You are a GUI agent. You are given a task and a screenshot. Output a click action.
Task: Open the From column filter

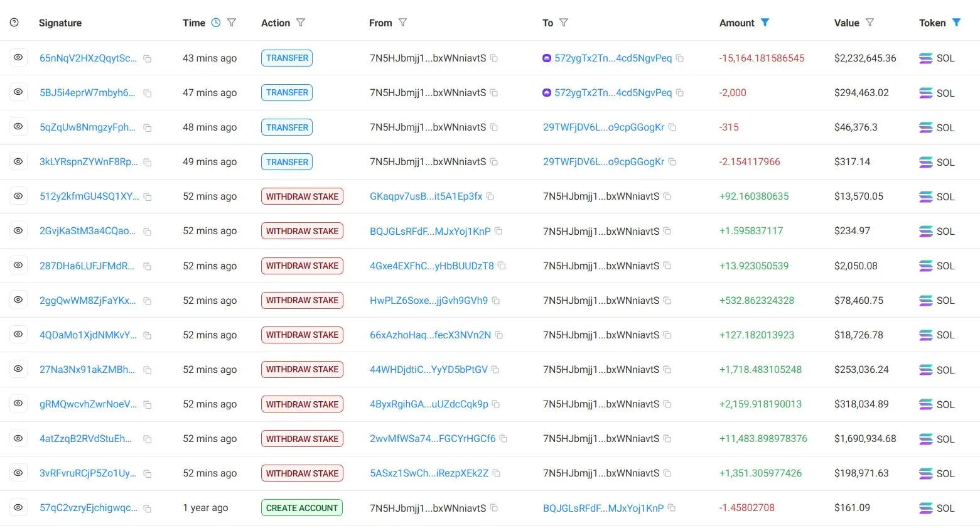point(402,23)
